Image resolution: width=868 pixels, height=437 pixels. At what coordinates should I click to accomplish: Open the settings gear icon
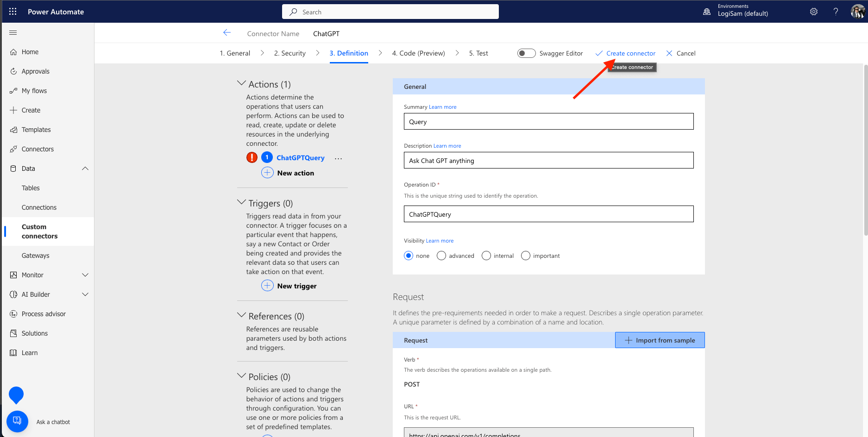click(x=814, y=12)
